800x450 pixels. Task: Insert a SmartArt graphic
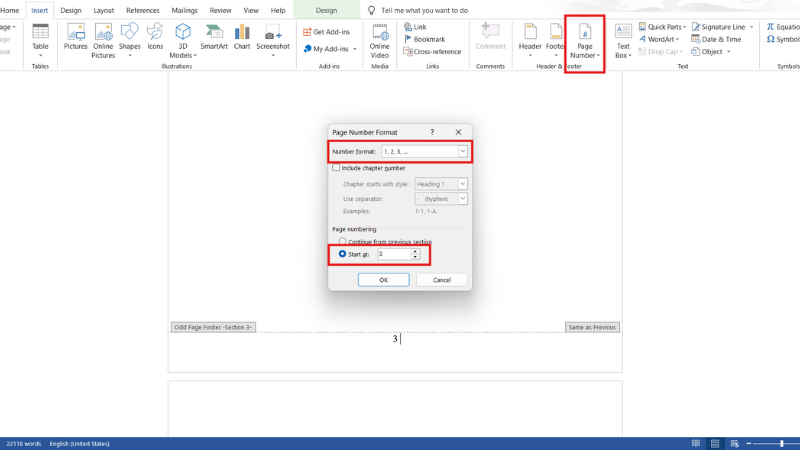point(213,36)
